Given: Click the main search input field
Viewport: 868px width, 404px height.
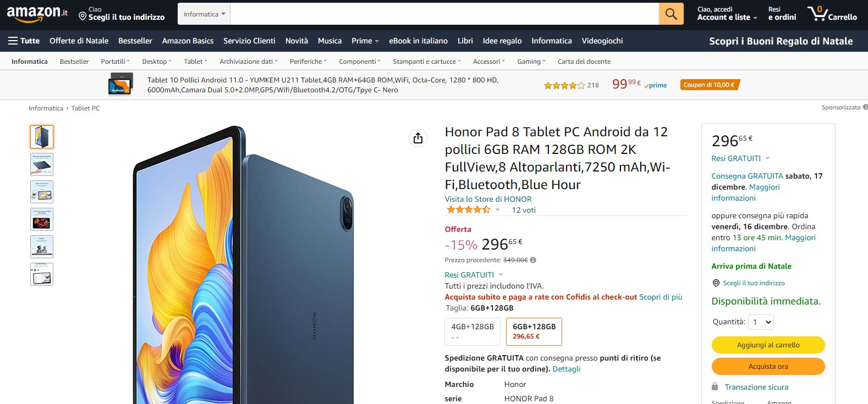Looking at the screenshot, I should click(x=444, y=14).
